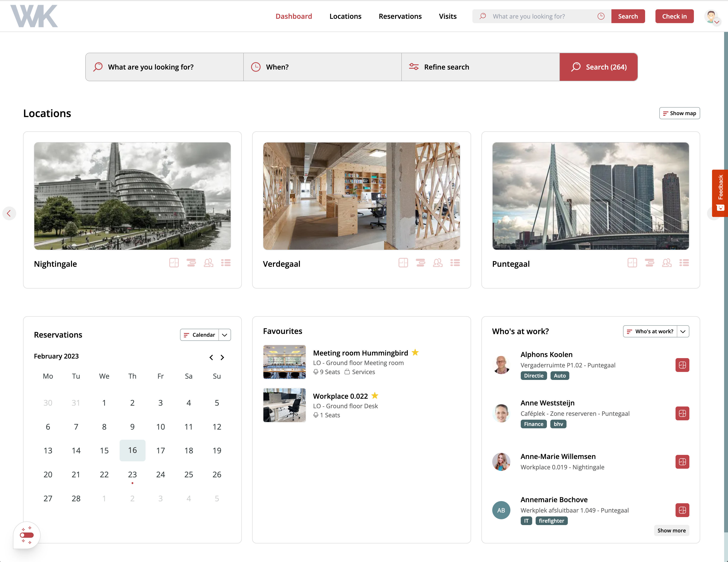
Task: Toggle the star on Workplace 0.022
Action: pos(375,396)
